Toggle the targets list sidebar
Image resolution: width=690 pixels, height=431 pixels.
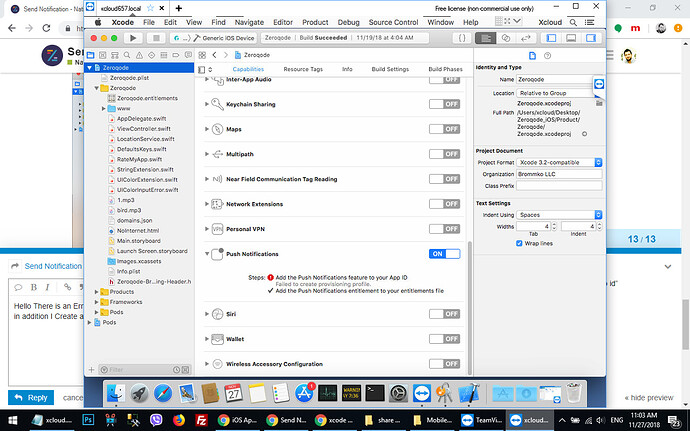(202, 70)
